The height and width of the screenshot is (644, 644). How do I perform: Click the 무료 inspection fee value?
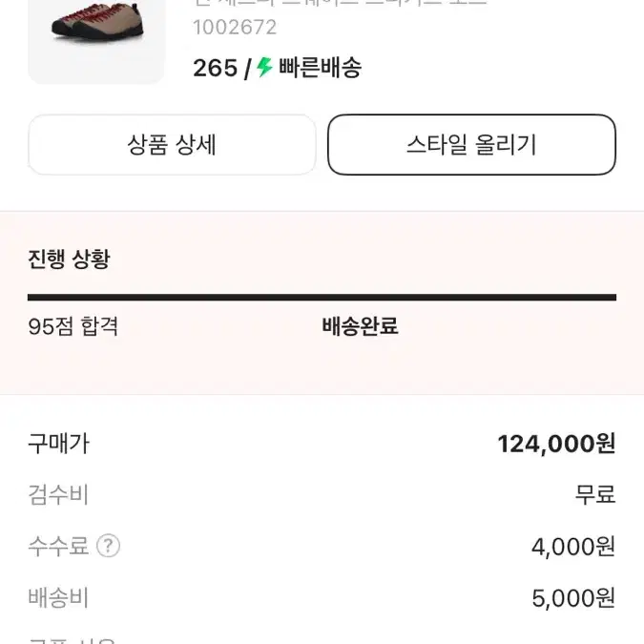[x=595, y=494]
